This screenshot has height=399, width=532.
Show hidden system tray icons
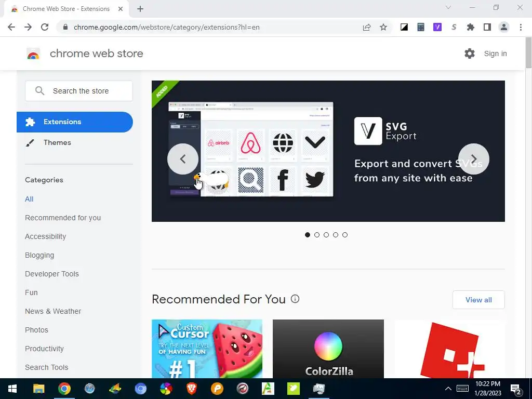(x=448, y=389)
